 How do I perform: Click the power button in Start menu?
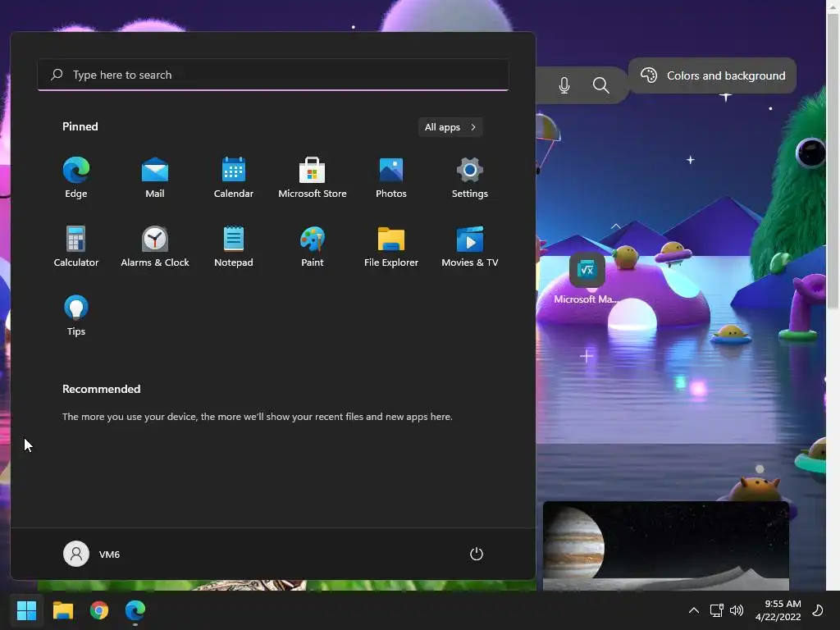pyautogui.click(x=477, y=554)
